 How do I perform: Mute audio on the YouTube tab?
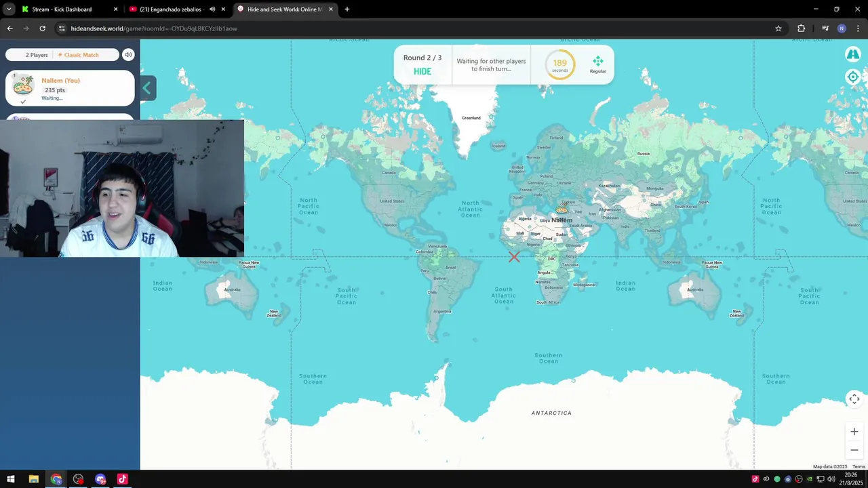(x=212, y=9)
